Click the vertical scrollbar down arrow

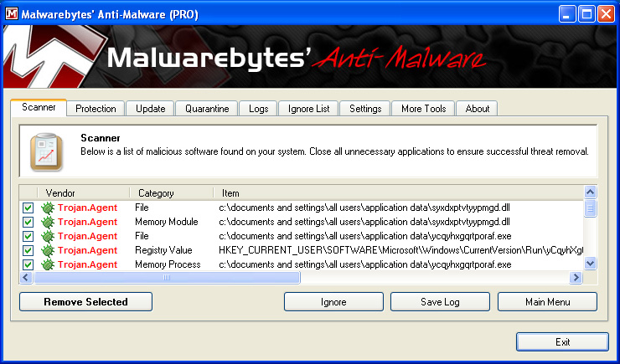coord(590,263)
